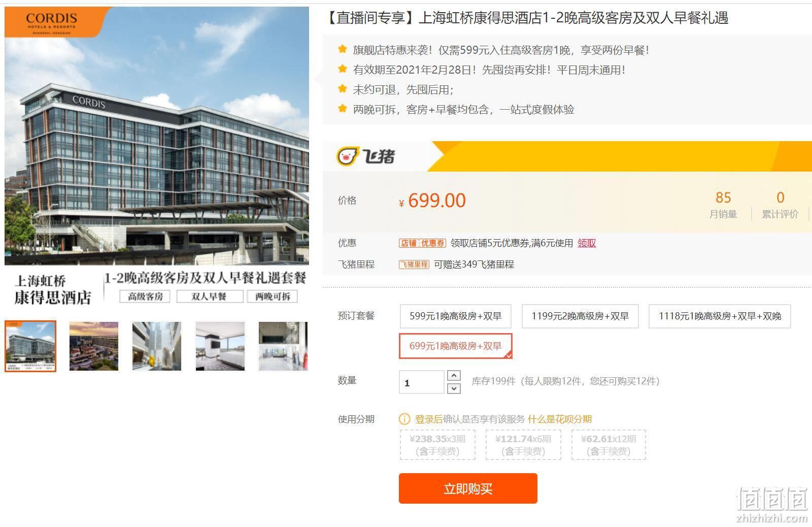Decrease quantity with the down arrow
812x527 pixels.
click(x=454, y=388)
